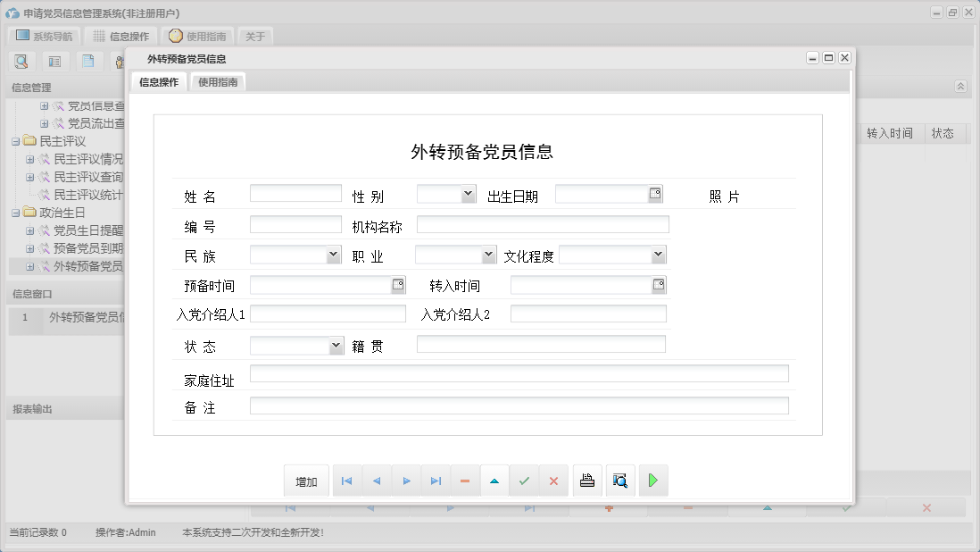980x552 pixels.
Task: Click the 增加 add button
Action: [x=306, y=481]
